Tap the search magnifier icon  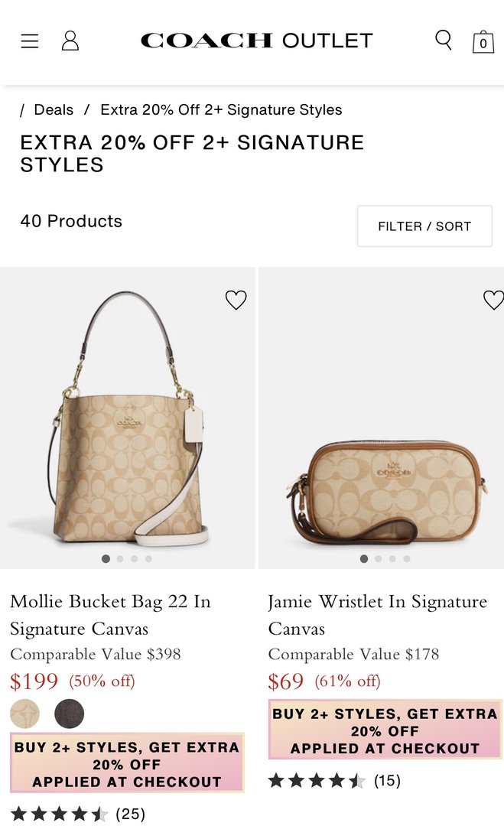(x=443, y=40)
